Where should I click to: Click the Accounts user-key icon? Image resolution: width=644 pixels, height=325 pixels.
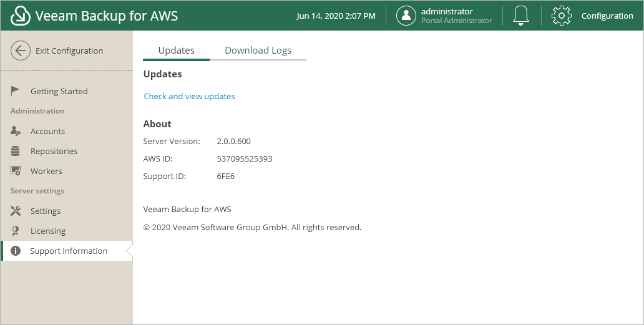16,131
